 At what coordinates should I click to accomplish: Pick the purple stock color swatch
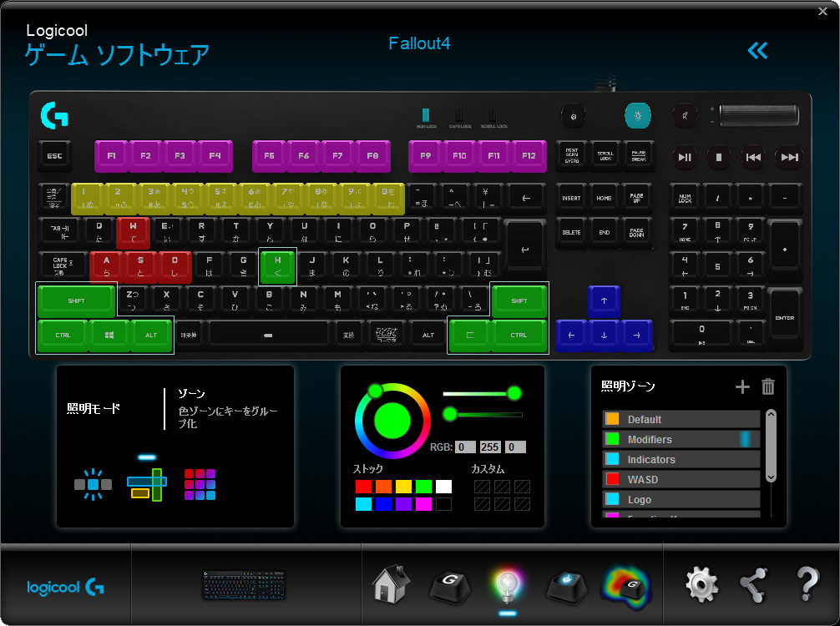coord(403,504)
